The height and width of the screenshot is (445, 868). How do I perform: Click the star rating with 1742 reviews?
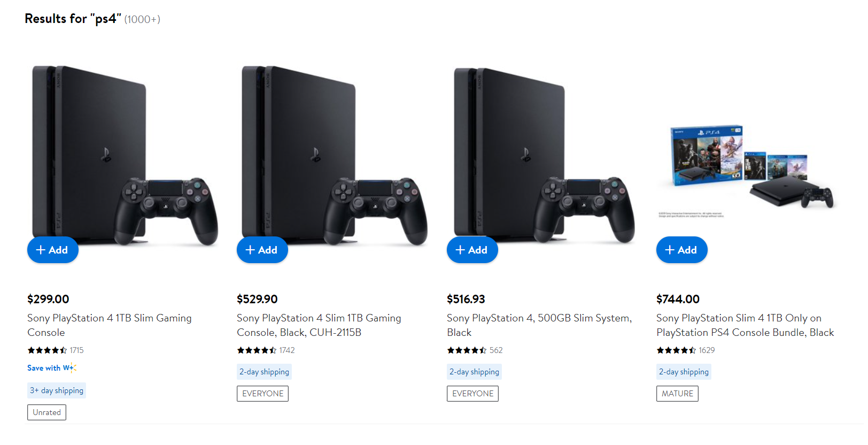[257, 350]
